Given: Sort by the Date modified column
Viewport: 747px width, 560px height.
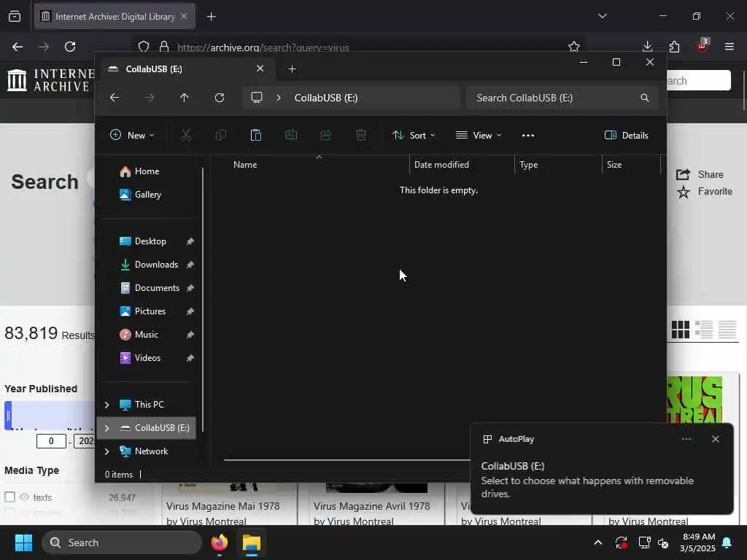Looking at the screenshot, I should (x=441, y=165).
